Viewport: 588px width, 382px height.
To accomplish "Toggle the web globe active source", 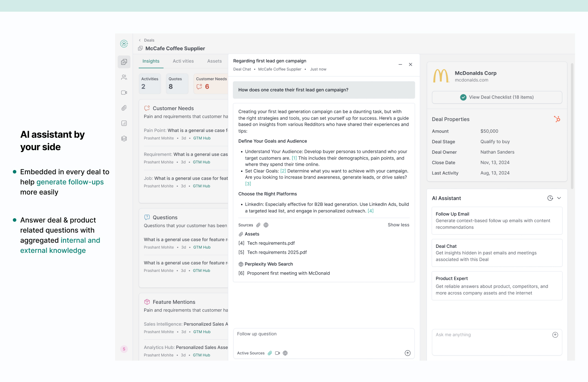I will click(x=285, y=353).
